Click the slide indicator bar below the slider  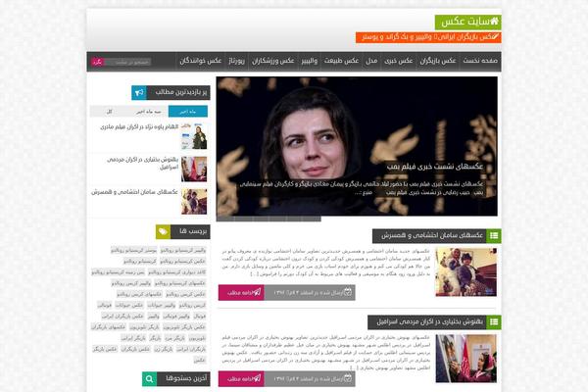[x=269, y=219]
